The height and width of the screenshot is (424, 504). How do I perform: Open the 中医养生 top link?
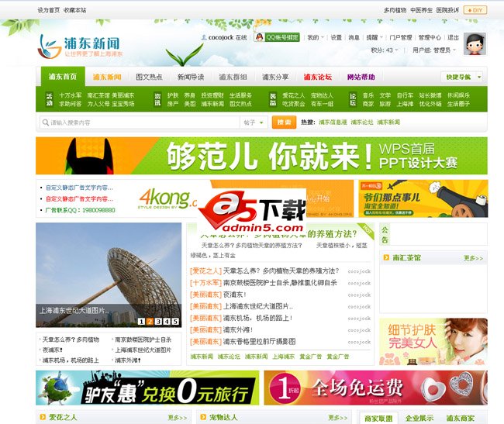(x=421, y=10)
